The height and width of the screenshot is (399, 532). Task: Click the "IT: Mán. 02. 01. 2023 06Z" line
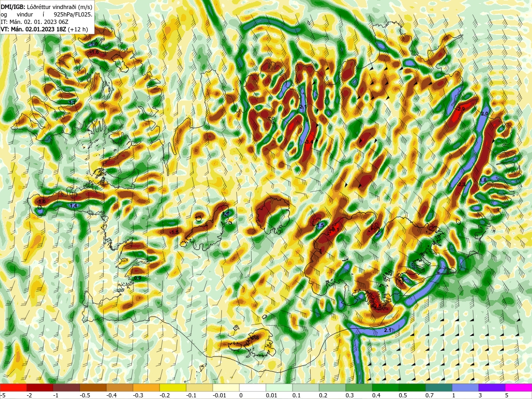click(x=35, y=22)
